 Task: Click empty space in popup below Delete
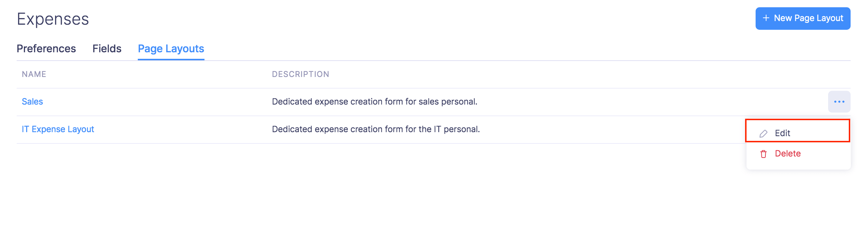tap(798, 165)
